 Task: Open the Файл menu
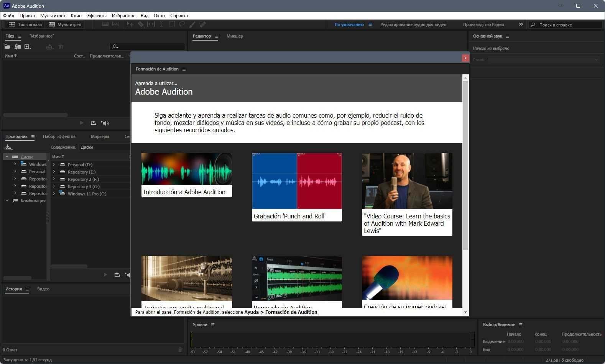(8, 16)
